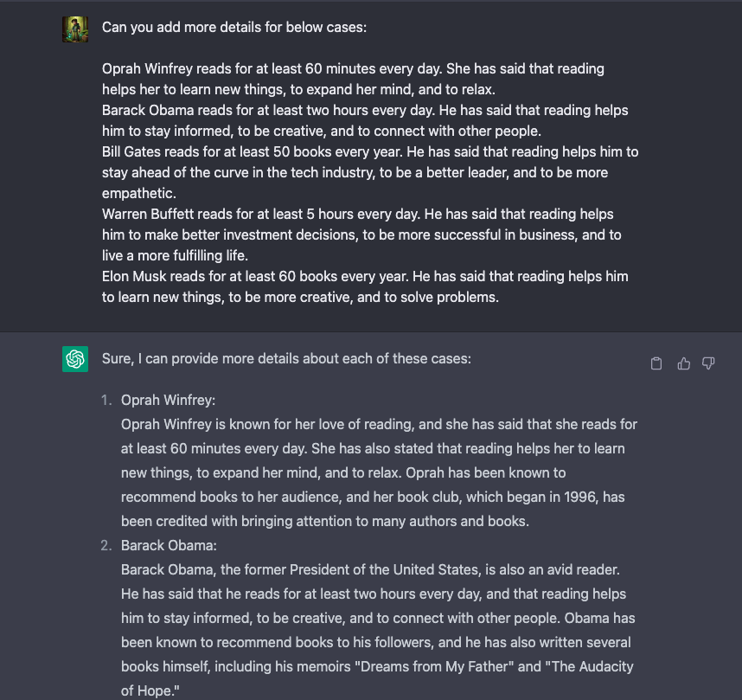Click the green ChatGPT logo icon
The image size is (742, 700).
tap(75, 358)
